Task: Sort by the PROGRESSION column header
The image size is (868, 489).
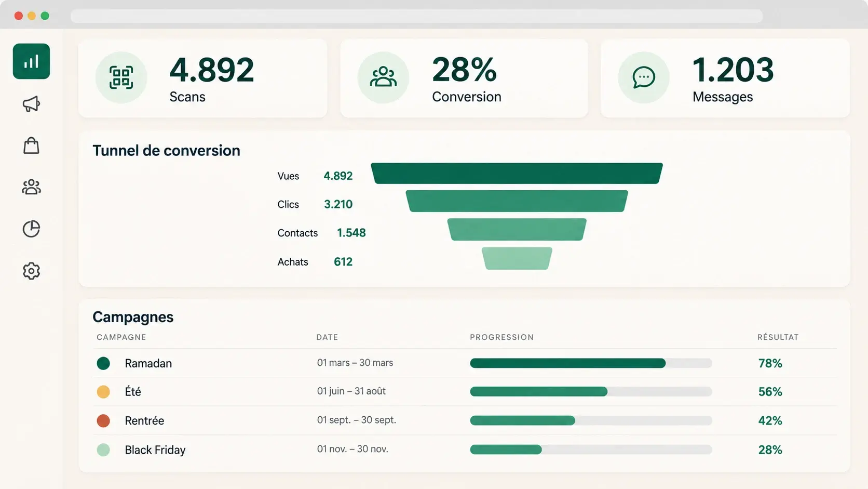Action: click(x=502, y=337)
